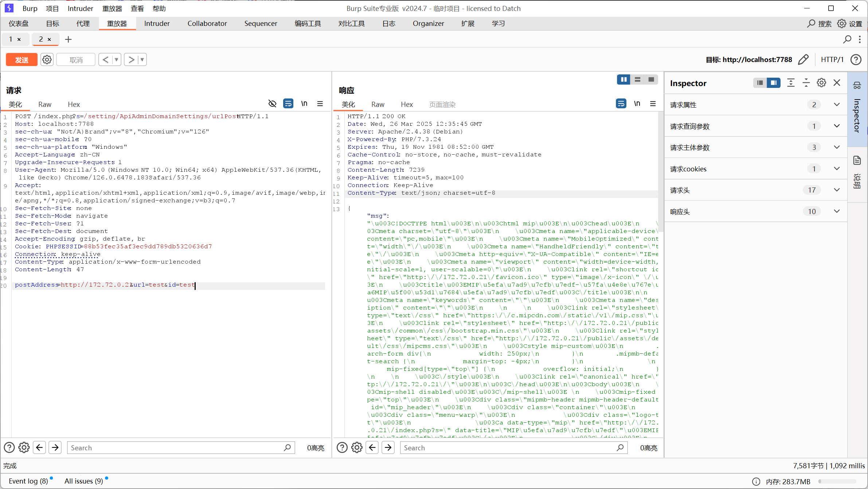The image size is (868, 489).
Task: Open the Event log link
Action: [28, 481]
